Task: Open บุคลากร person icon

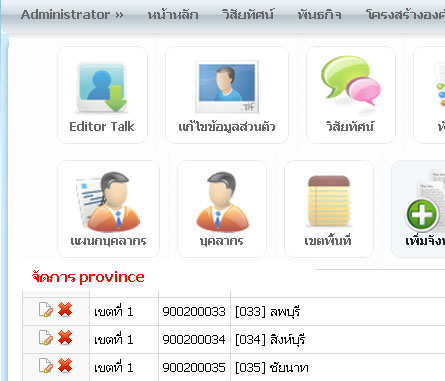Action: click(x=222, y=201)
